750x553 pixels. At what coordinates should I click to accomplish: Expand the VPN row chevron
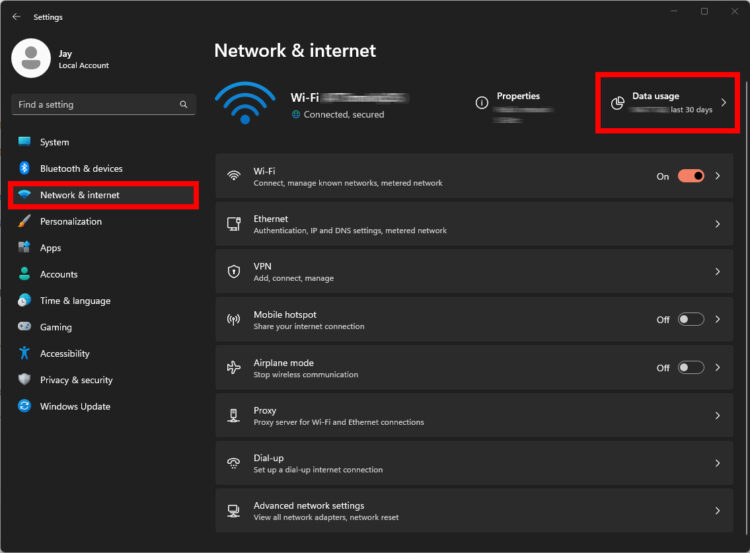click(x=717, y=272)
